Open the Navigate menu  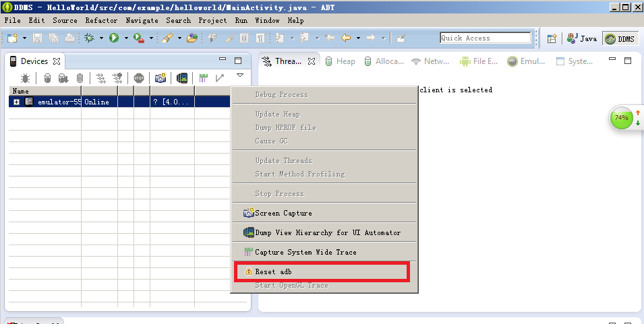coord(142,20)
